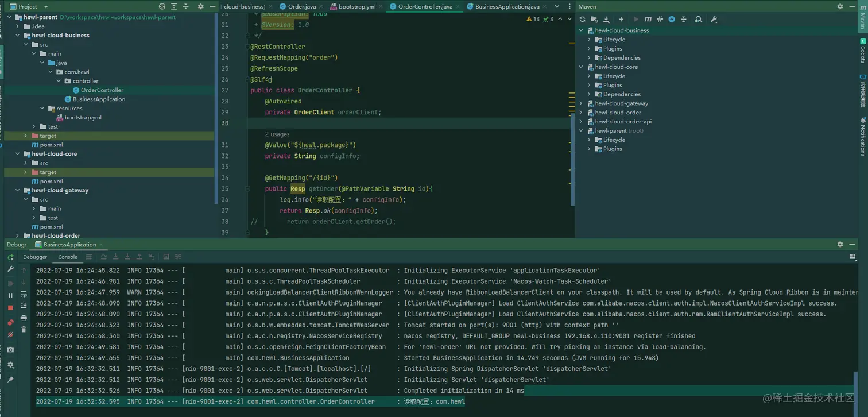Screen dimensions: 868x417
Task: Expand the hewl-cloud-gateway Maven module
Action: [x=582, y=103]
